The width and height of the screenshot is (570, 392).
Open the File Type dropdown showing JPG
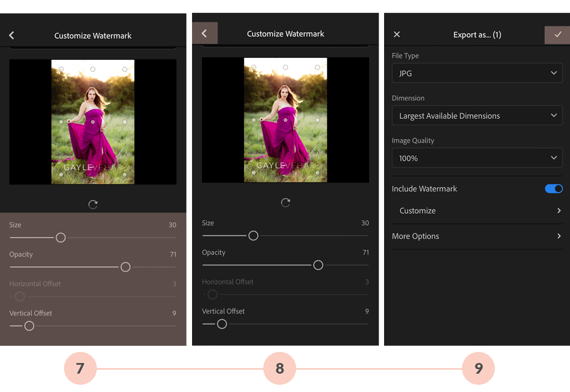[477, 73]
